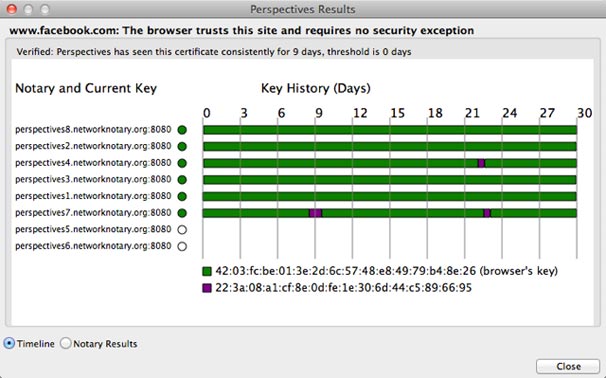Click the empty status circle for perspectives6 notary
The width and height of the screenshot is (606, 378).
[x=182, y=246]
